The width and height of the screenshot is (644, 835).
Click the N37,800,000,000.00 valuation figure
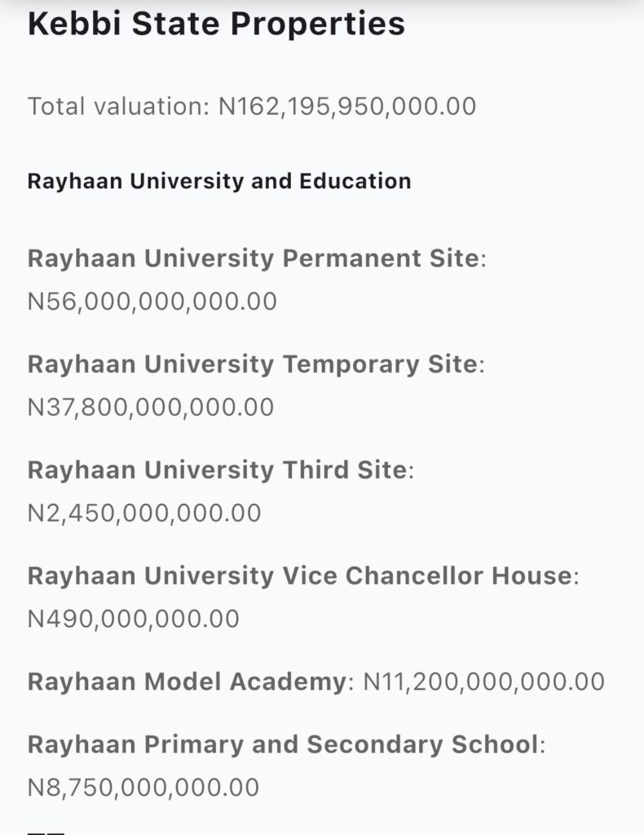pos(151,407)
